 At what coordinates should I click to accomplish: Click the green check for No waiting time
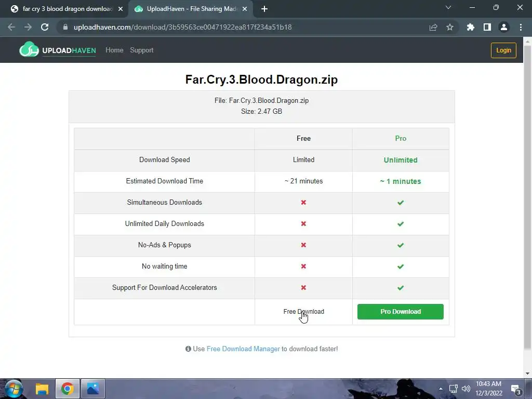click(401, 267)
